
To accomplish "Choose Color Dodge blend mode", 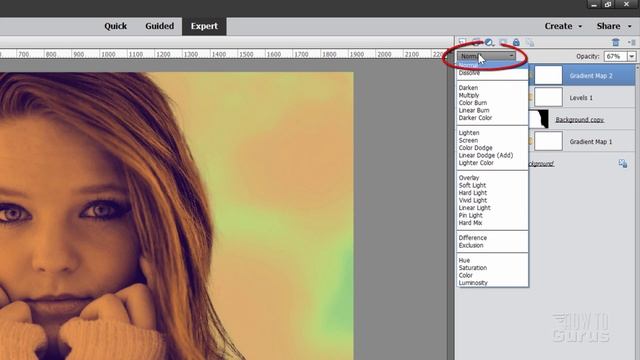I will coord(476,148).
